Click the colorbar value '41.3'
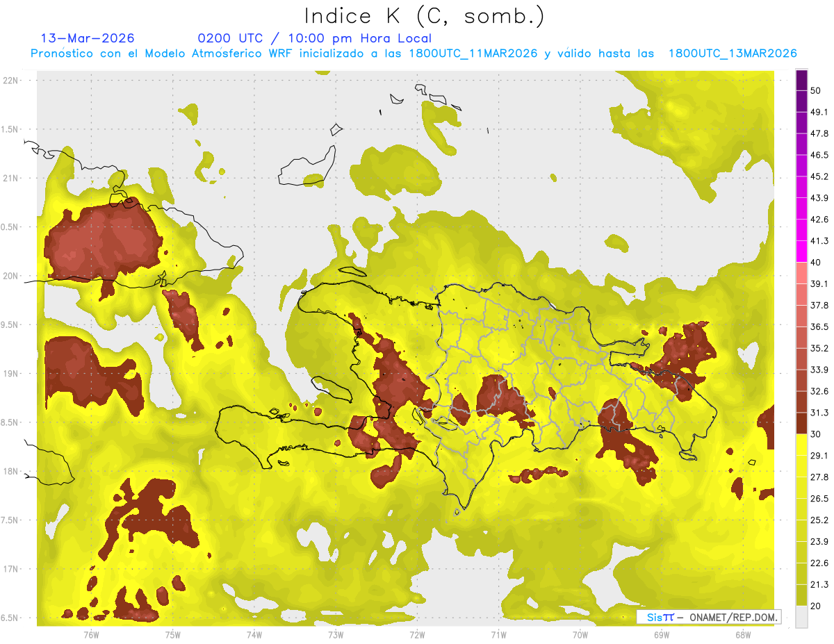This screenshot has width=834, height=644. (x=819, y=241)
